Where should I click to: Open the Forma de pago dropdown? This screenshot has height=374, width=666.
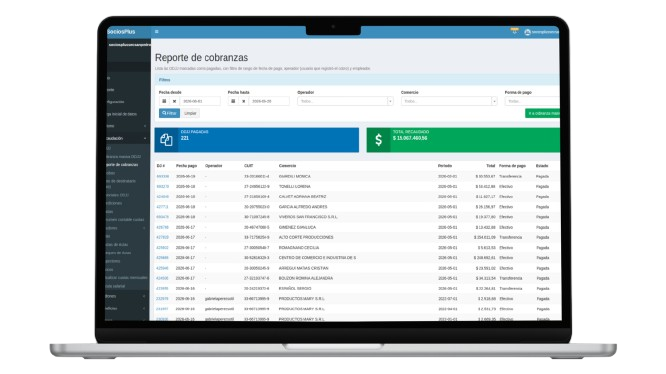tap(532, 101)
